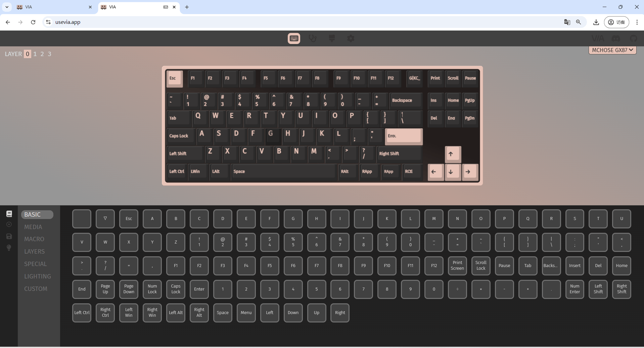Switch to layer 2
This screenshot has width=644, height=348.
click(x=42, y=54)
